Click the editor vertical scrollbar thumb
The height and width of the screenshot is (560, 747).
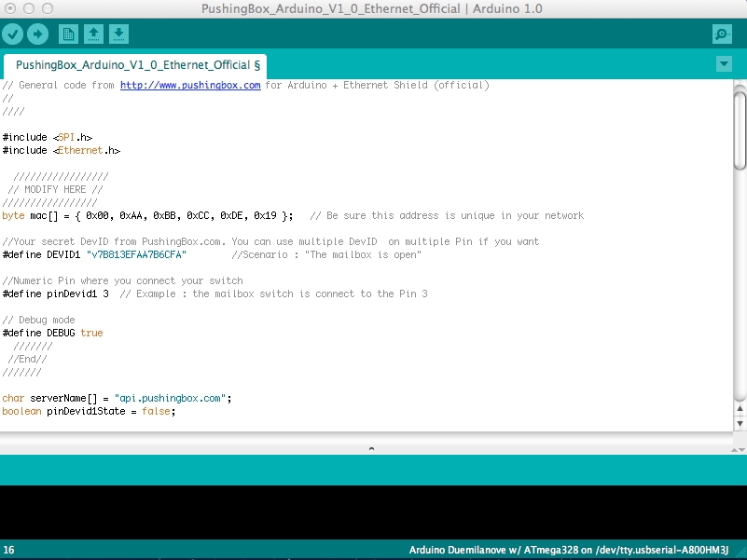coord(740,130)
